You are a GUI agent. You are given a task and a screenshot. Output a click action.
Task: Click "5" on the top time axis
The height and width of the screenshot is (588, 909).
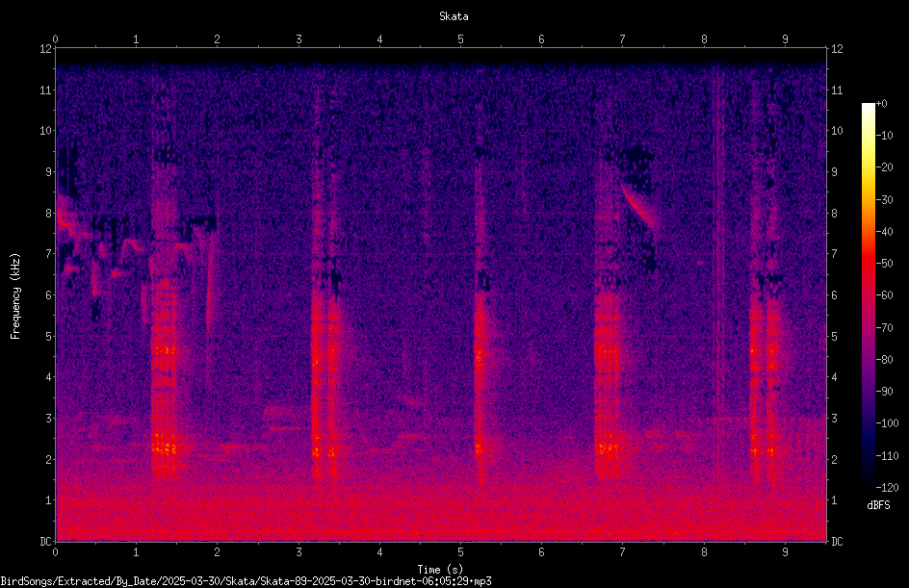tap(461, 39)
